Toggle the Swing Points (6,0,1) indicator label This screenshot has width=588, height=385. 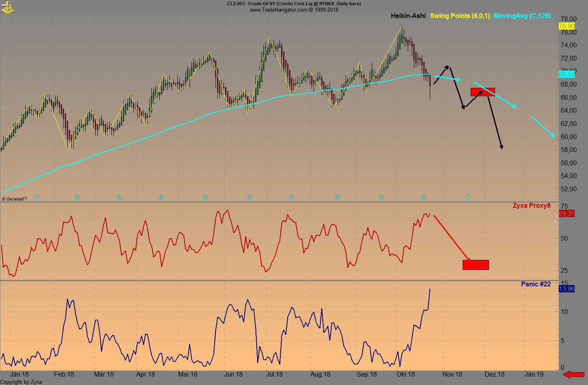coord(460,16)
